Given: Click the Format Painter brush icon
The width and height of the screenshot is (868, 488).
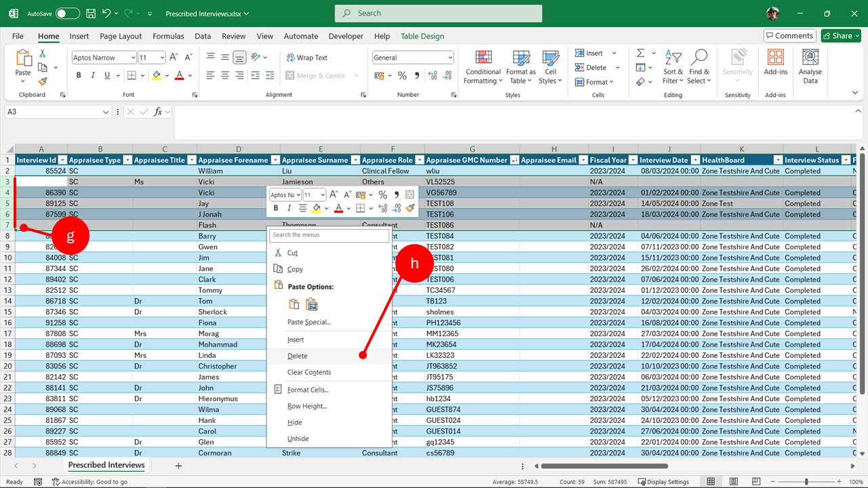Looking at the screenshot, I should tap(43, 81).
